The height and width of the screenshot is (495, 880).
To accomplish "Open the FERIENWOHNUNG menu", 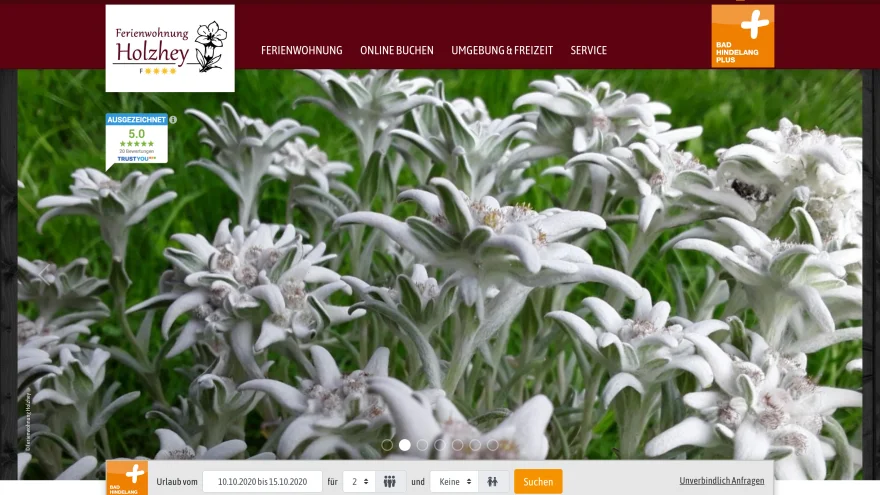I will coord(301,51).
